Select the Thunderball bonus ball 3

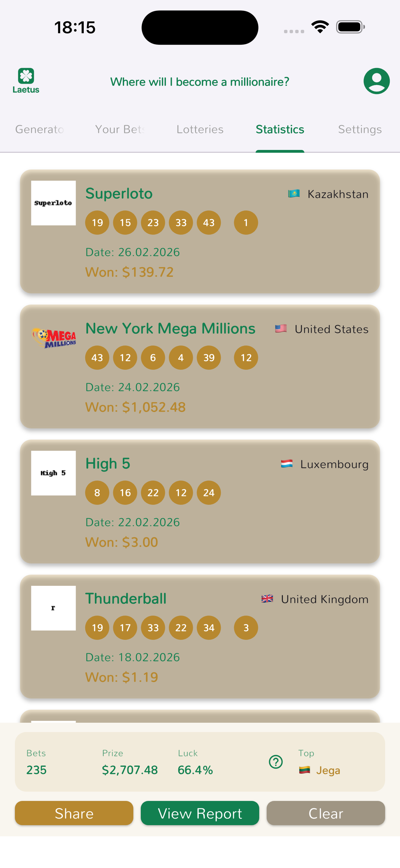tap(246, 627)
